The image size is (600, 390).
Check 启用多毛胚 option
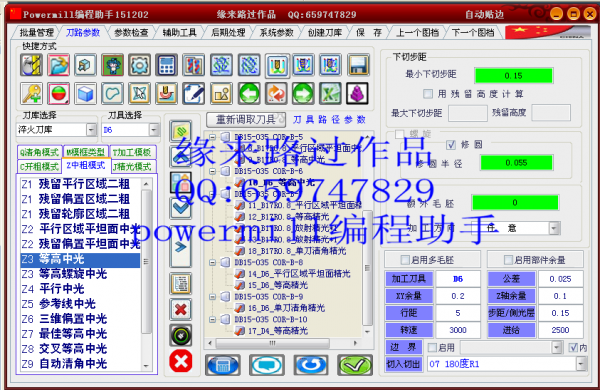(404, 260)
